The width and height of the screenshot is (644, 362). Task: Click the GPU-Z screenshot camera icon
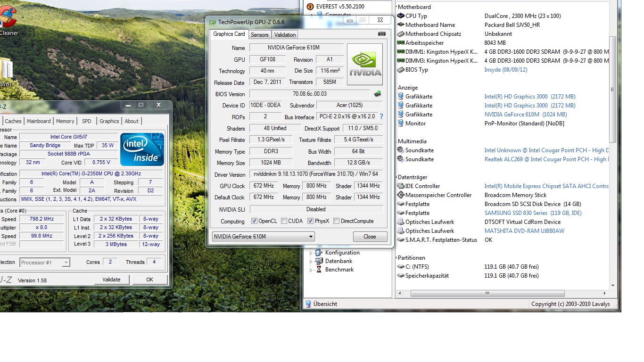(382, 34)
